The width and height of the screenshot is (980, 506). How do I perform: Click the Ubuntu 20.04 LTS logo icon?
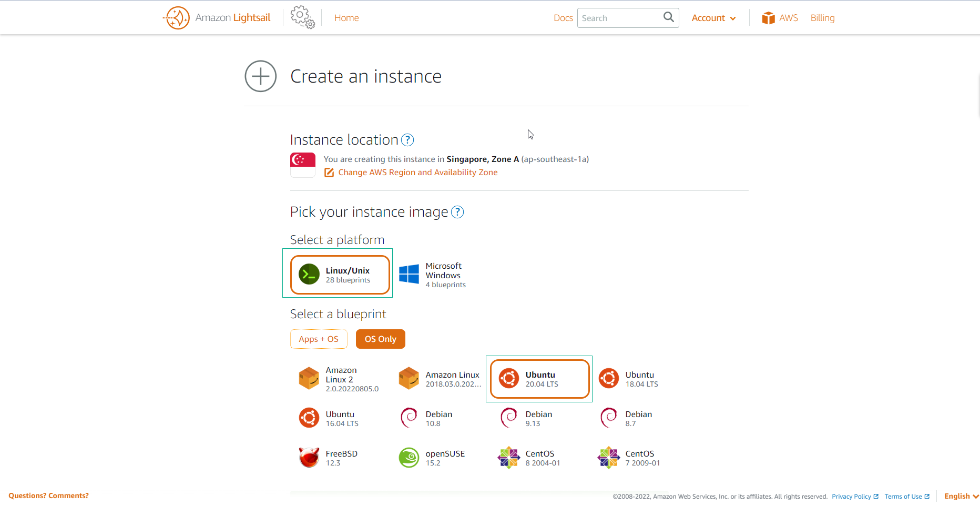509,378
